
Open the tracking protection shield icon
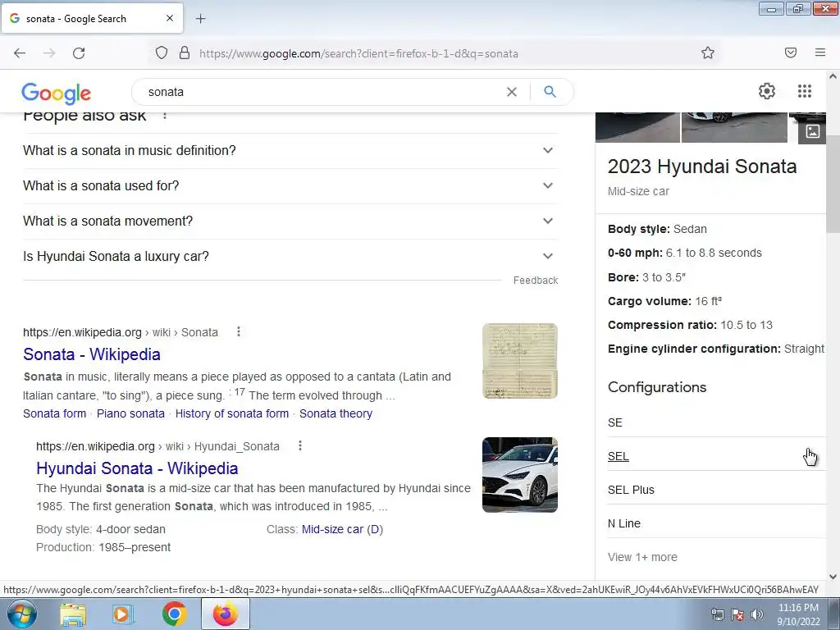click(x=162, y=53)
